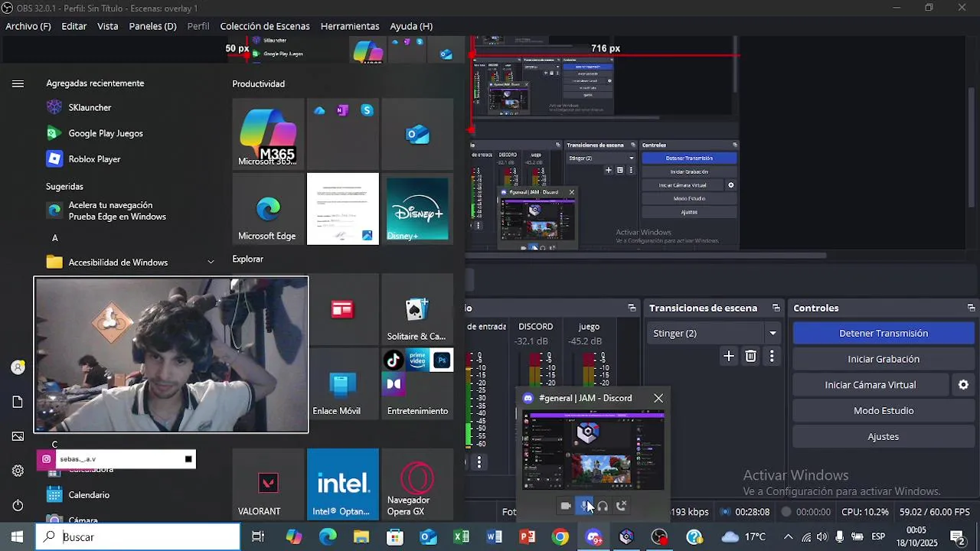The height and width of the screenshot is (551, 980).
Task: Expand Accesibilidad de Windows folder
Action: pos(130,262)
